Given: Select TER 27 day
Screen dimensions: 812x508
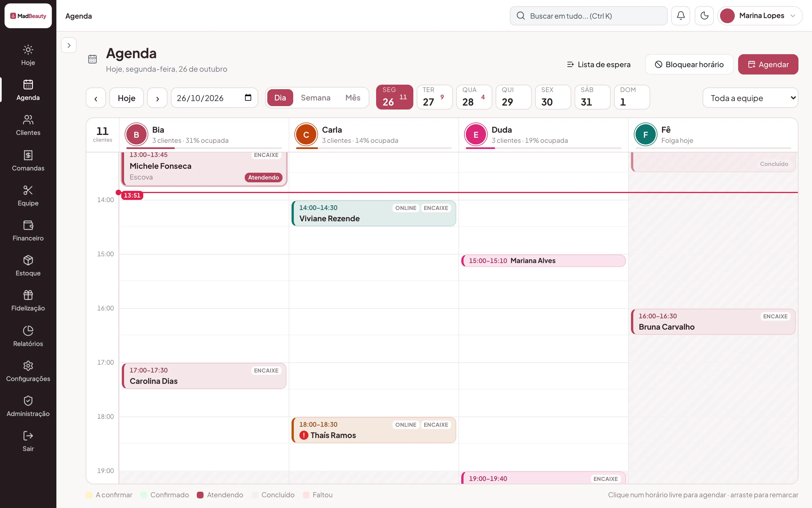Looking at the screenshot, I should click(434, 97).
